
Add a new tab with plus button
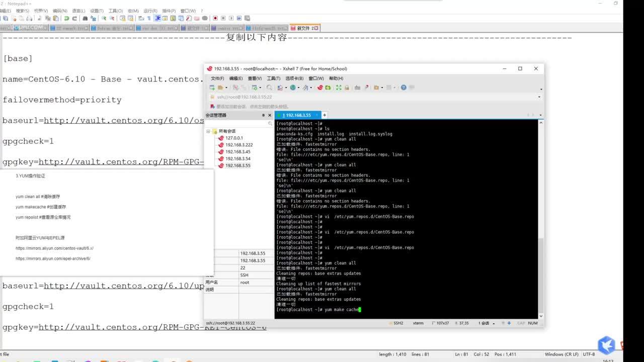click(325, 115)
